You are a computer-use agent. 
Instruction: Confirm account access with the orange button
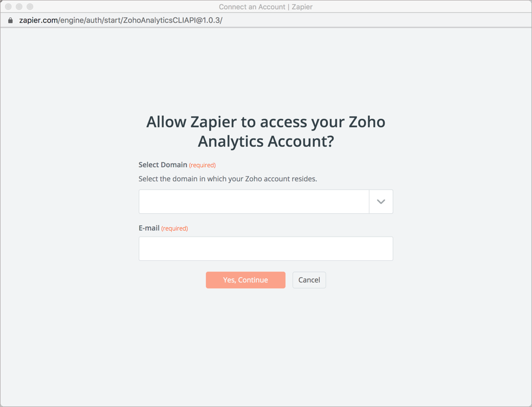245,280
